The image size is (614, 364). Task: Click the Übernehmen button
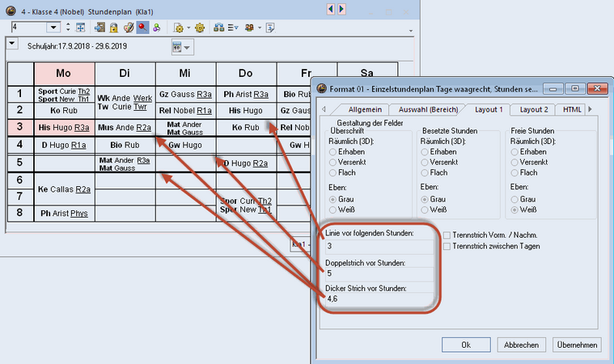tap(577, 345)
